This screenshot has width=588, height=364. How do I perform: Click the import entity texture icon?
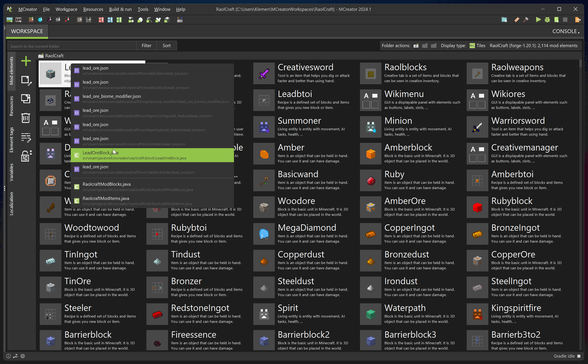49,20
